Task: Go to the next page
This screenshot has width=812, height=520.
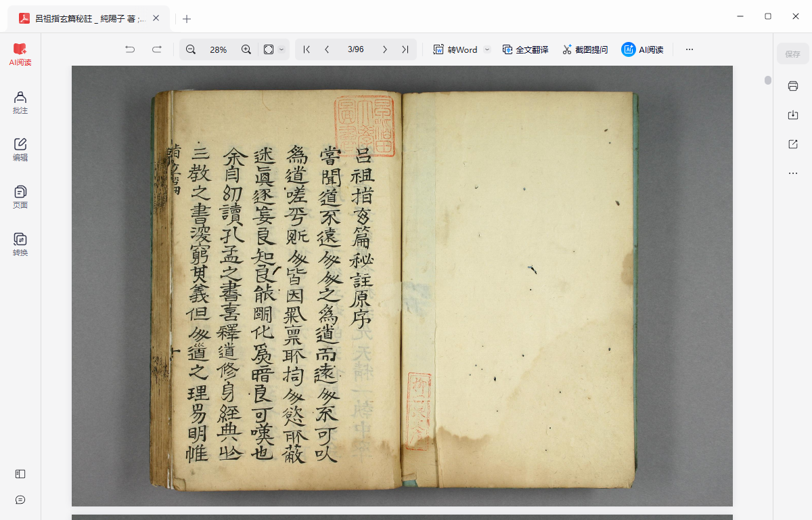Action: (x=385, y=49)
